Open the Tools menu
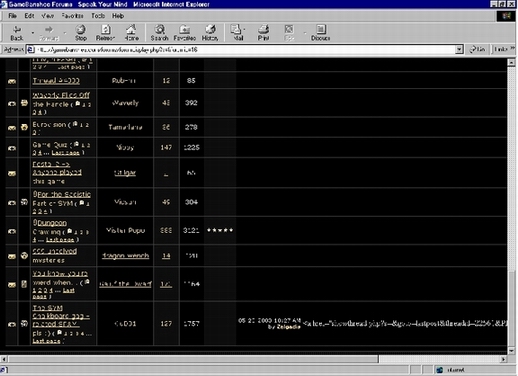This screenshot has width=518, height=376. click(x=98, y=16)
